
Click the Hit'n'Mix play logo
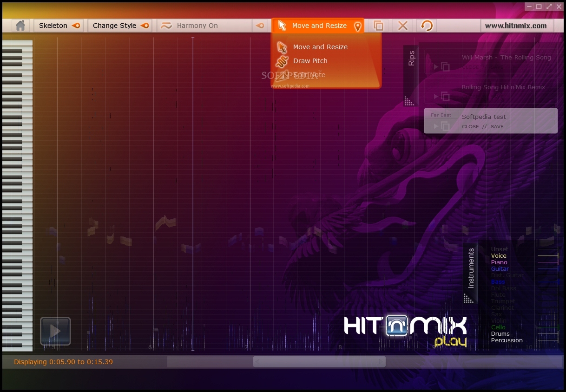(x=405, y=331)
